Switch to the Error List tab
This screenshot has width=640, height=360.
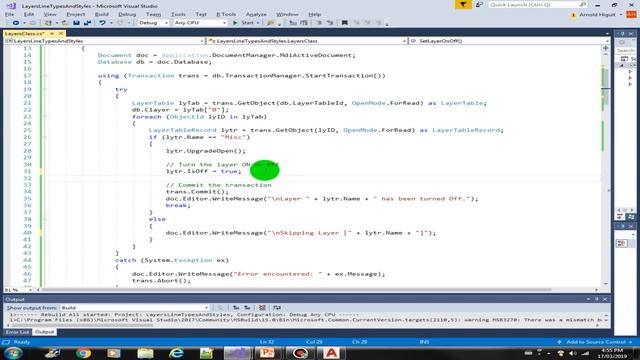[x=17, y=332]
